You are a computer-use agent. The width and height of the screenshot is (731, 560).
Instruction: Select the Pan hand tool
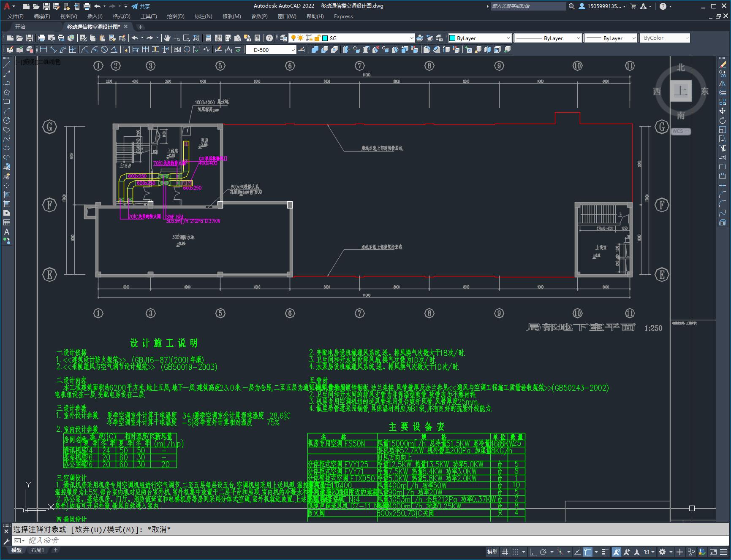pyautogui.click(x=167, y=38)
